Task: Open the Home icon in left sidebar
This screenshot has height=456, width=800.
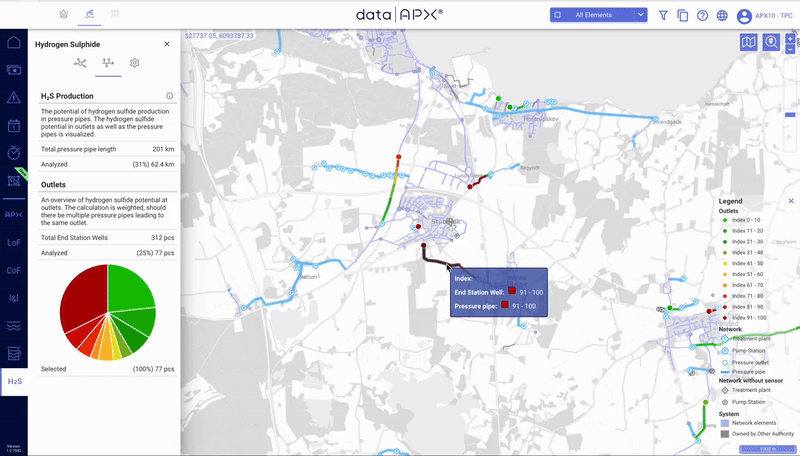Action: click(14, 42)
